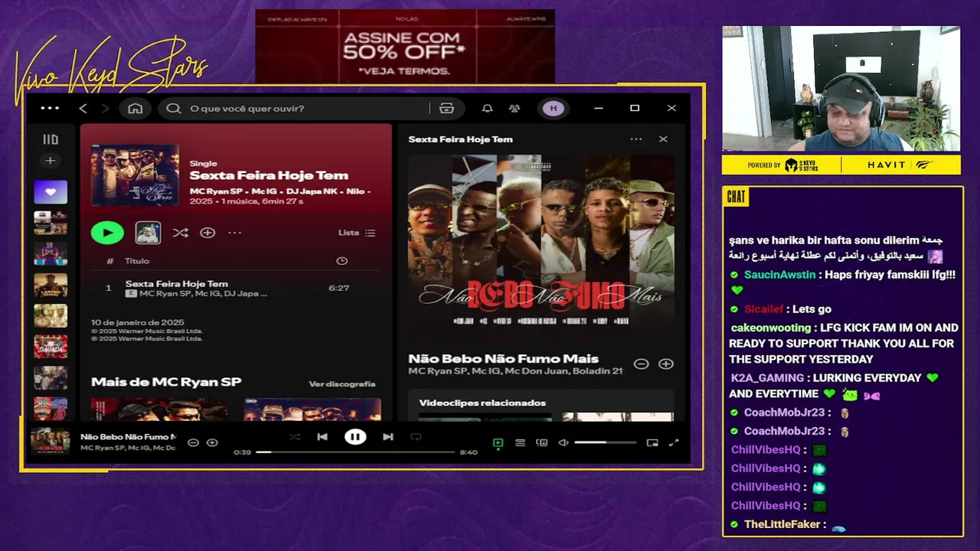Select track row 'Sexta Feira Hoje Tem'

(234, 289)
